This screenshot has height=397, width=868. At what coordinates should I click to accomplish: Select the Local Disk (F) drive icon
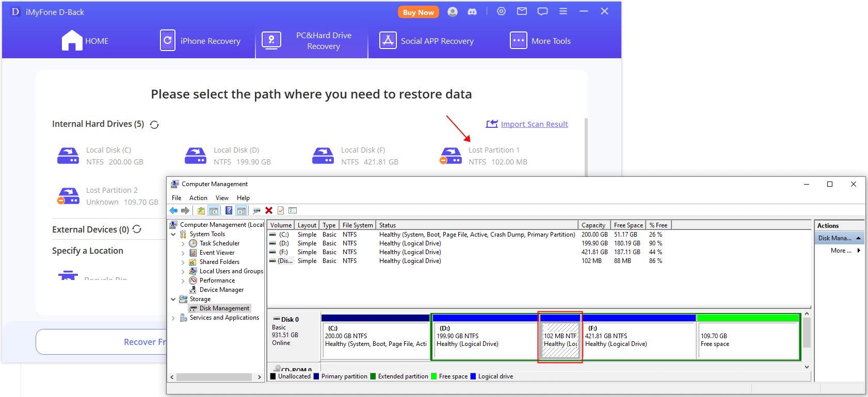click(323, 155)
